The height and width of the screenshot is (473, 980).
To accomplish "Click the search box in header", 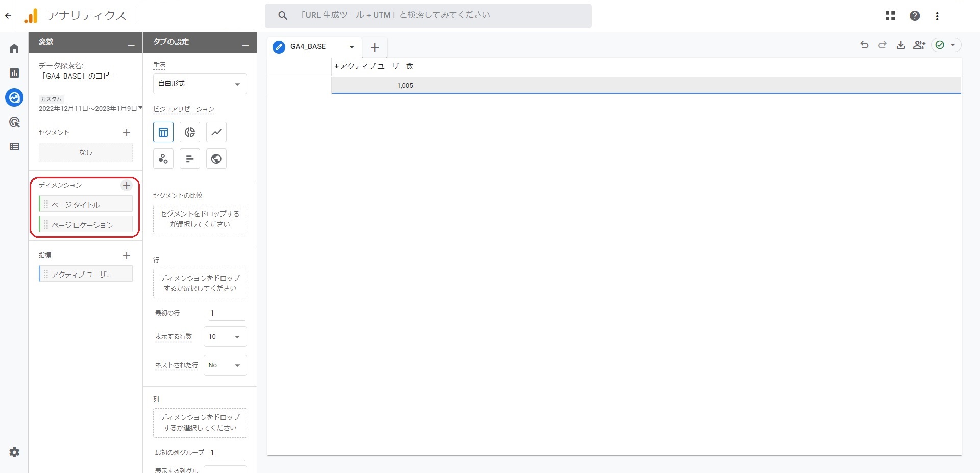I will coord(428,15).
